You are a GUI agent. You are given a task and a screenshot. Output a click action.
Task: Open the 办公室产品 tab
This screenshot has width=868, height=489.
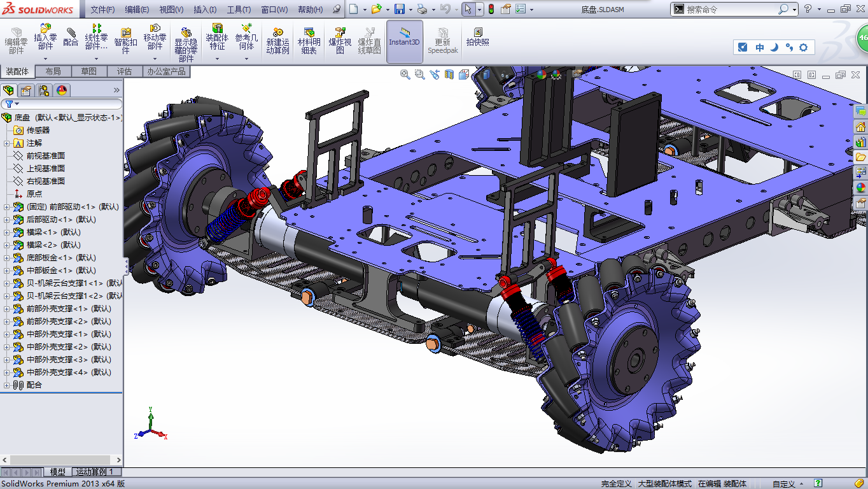pos(166,71)
